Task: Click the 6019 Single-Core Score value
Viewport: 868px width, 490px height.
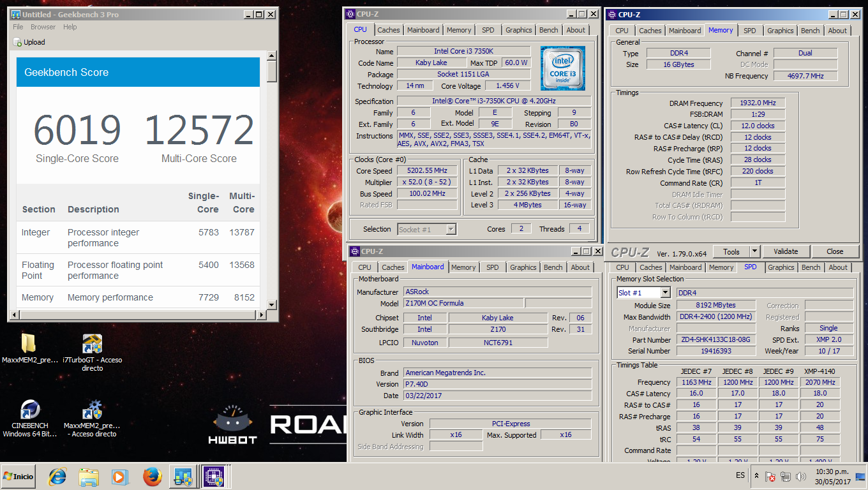Action: coord(77,130)
